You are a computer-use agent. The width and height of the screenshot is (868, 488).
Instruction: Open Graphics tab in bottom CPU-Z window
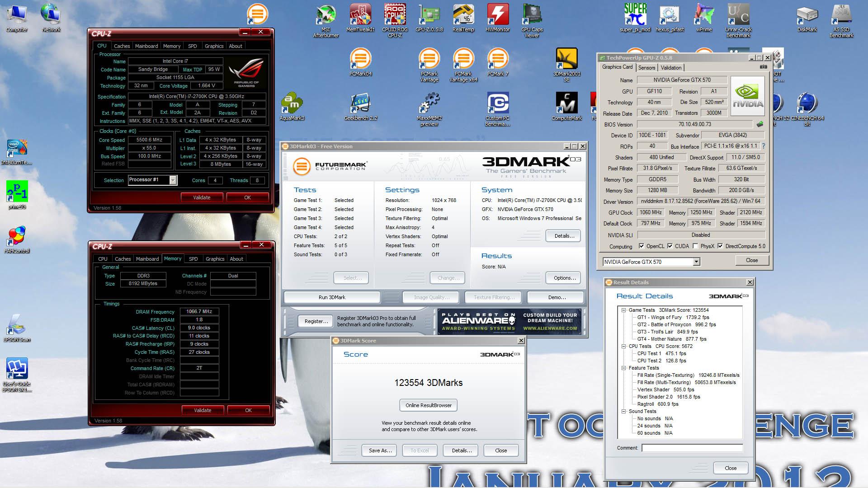215,259
